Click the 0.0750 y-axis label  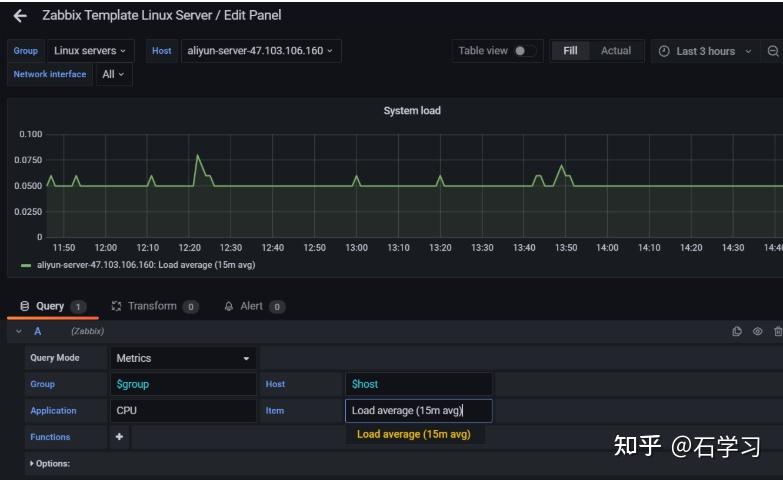pyautogui.click(x=28, y=160)
